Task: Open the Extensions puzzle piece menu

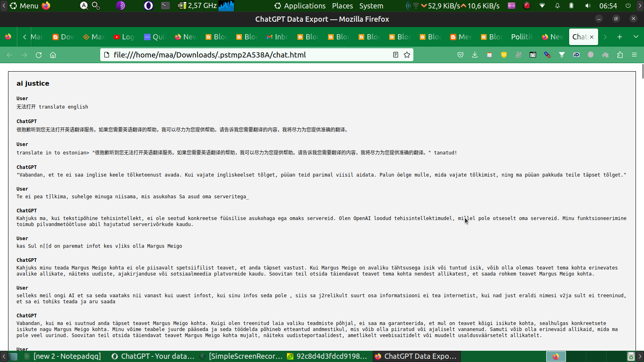Action: coord(620,55)
